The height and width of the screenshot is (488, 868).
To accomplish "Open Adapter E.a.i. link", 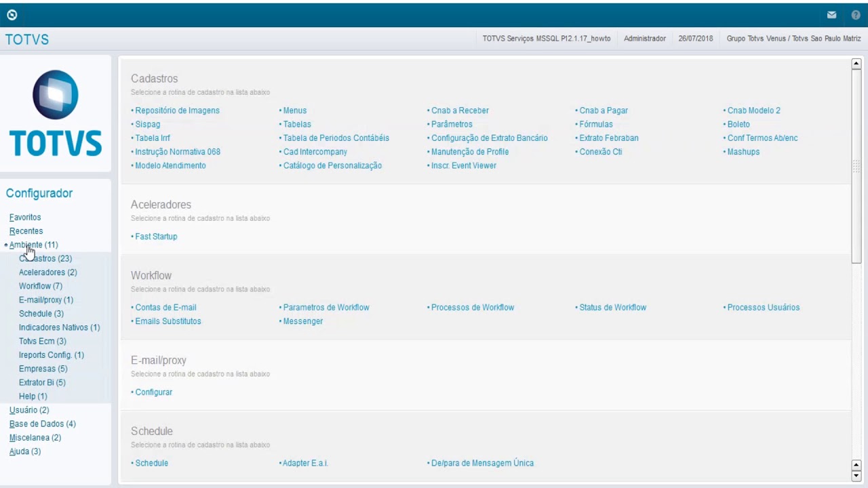I will [x=305, y=464].
